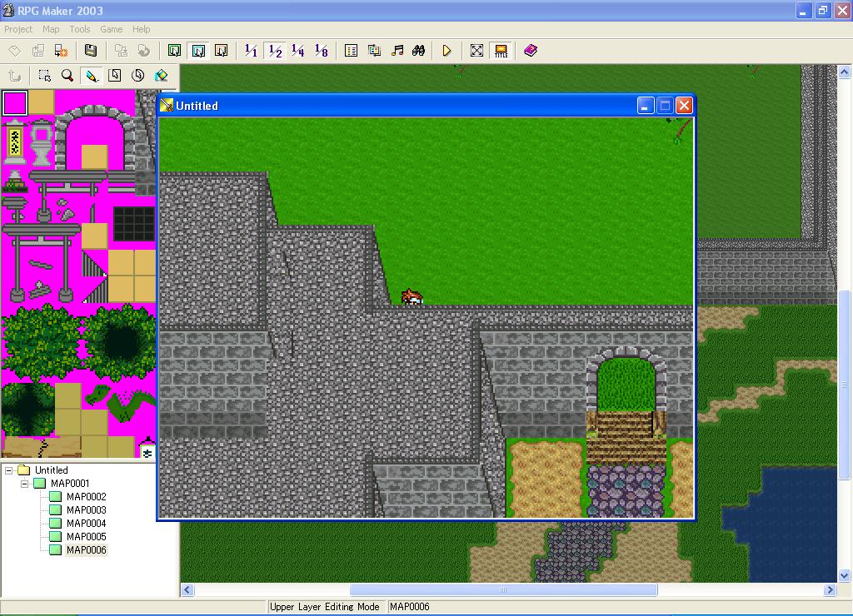Screen dimensions: 853x616
Task: Click the right arrow of horizontal scrollbar
Action: (831, 590)
